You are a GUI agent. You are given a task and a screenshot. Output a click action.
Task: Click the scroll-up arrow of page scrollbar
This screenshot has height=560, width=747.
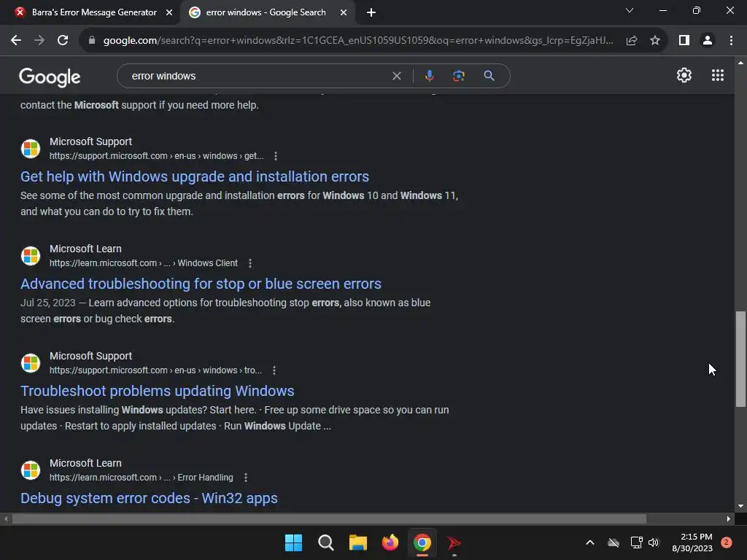click(x=740, y=63)
